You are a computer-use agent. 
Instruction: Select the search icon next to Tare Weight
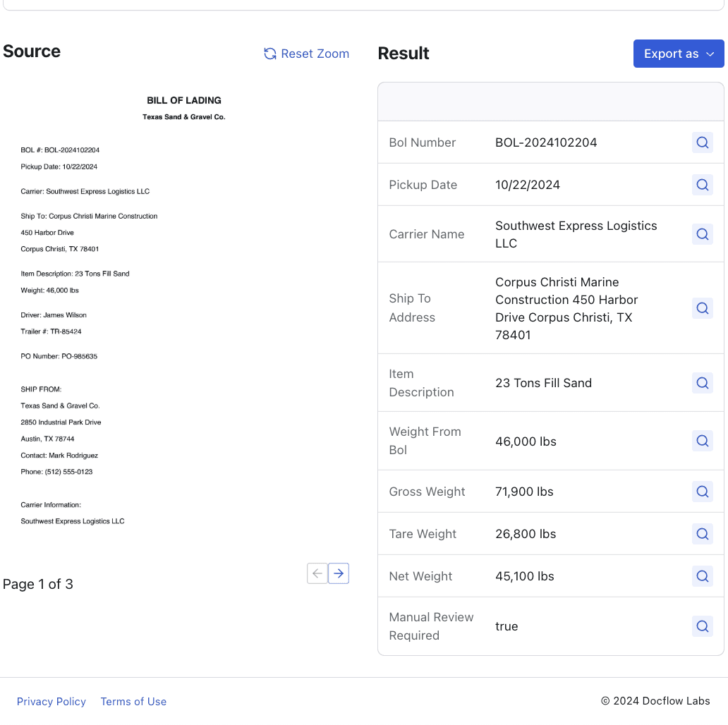[702, 533]
